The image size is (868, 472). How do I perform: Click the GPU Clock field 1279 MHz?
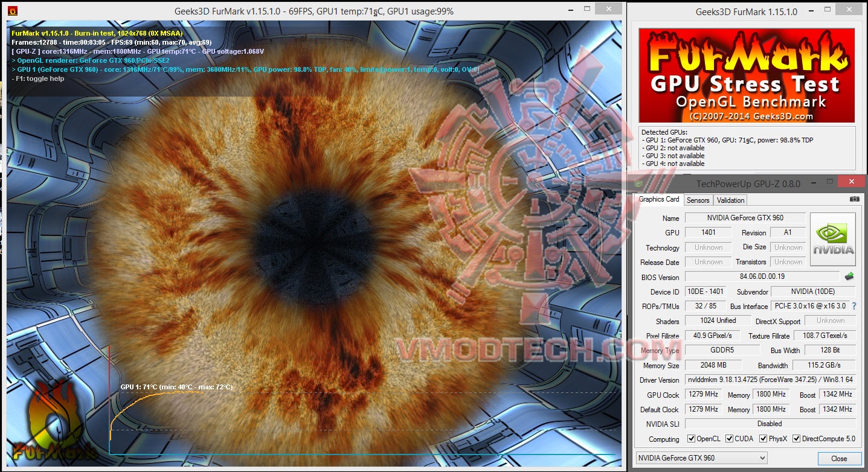pos(703,394)
